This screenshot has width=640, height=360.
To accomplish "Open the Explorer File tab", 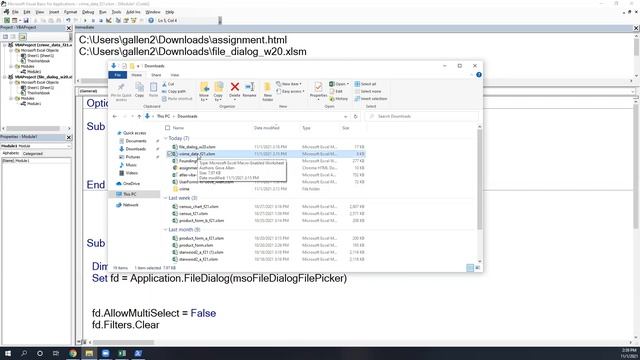I will pyautogui.click(x=118, y=75).
